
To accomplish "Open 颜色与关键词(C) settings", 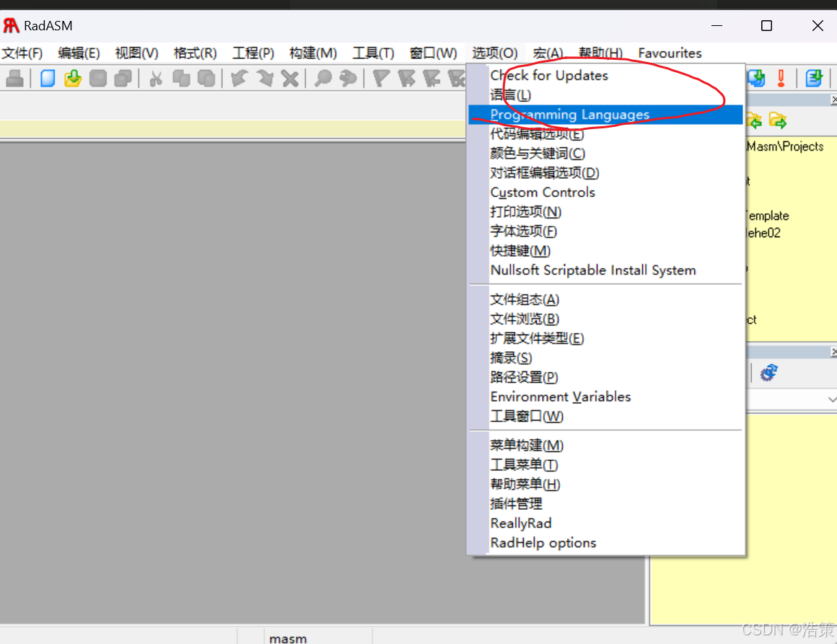I will pos(605,154).
